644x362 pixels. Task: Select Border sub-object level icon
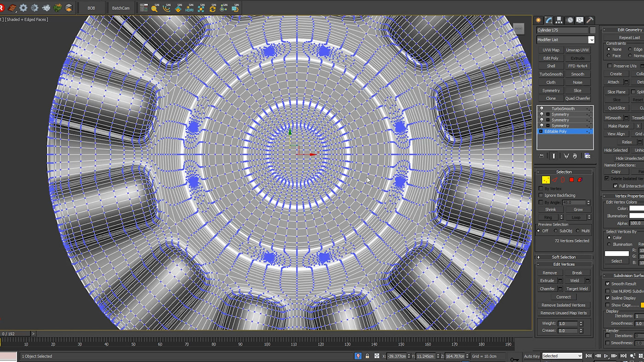[563, 180]
